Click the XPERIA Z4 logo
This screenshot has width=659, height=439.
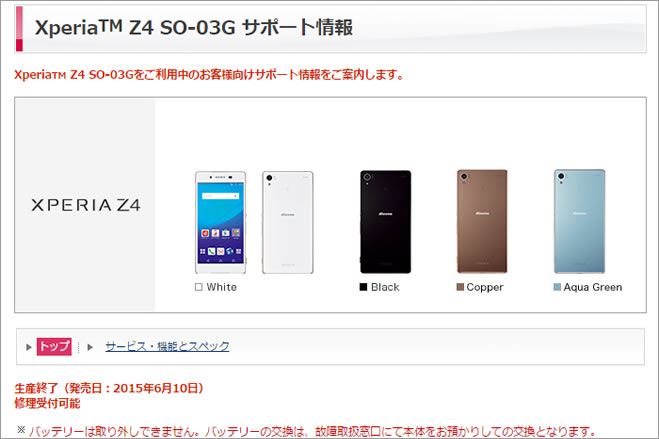pyautogui.click(x=86, y=205)
